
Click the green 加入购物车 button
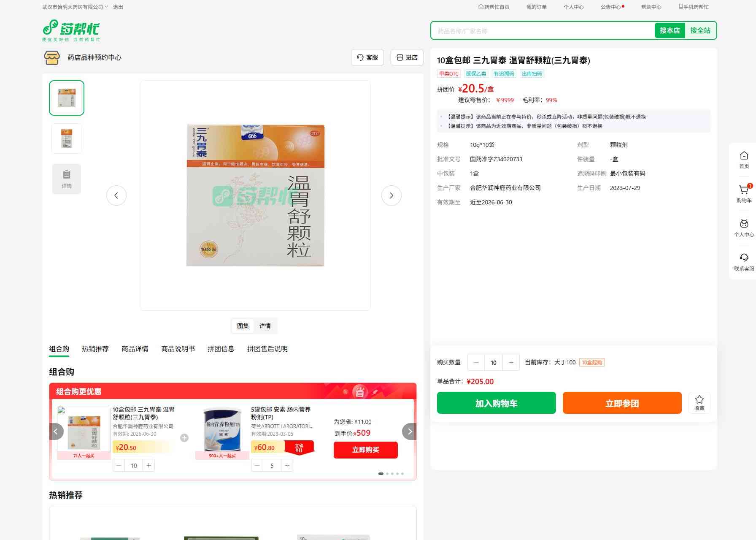click(x=496, y=403)
